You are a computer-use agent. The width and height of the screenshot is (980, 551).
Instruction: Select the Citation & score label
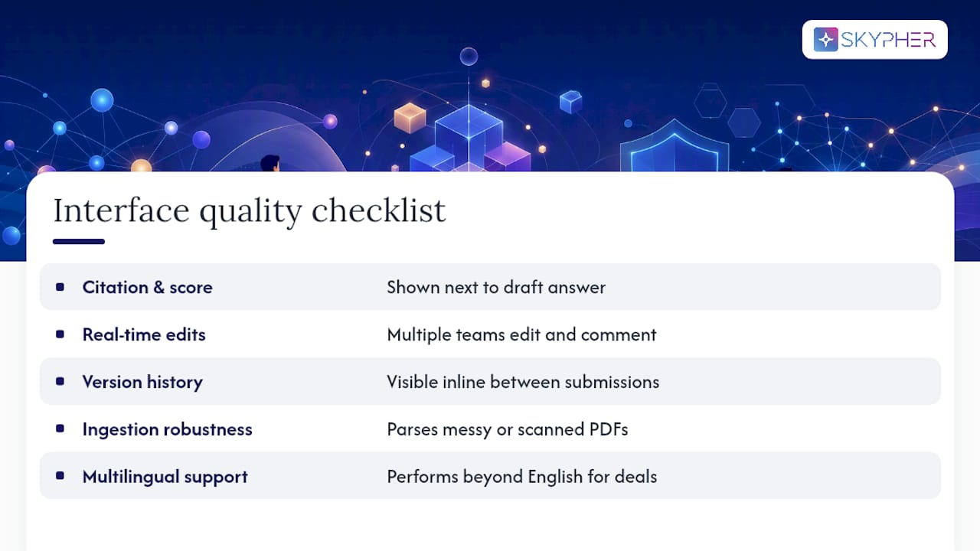coord(148,287)
